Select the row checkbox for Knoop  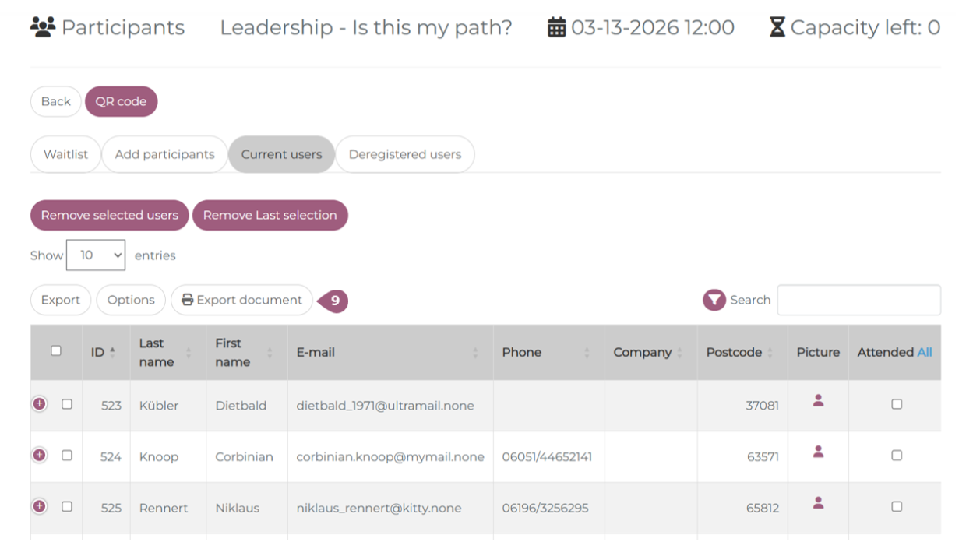pos(67,456)
